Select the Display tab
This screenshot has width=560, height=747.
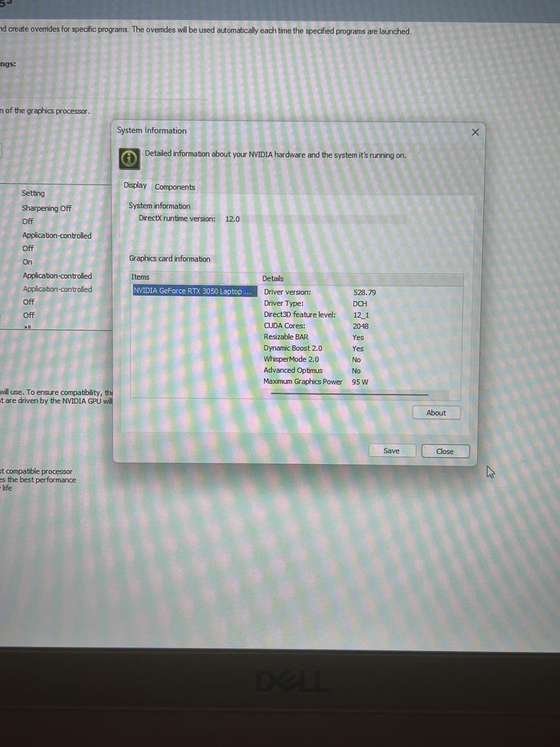pyautogui.click(x=136, y=185)
